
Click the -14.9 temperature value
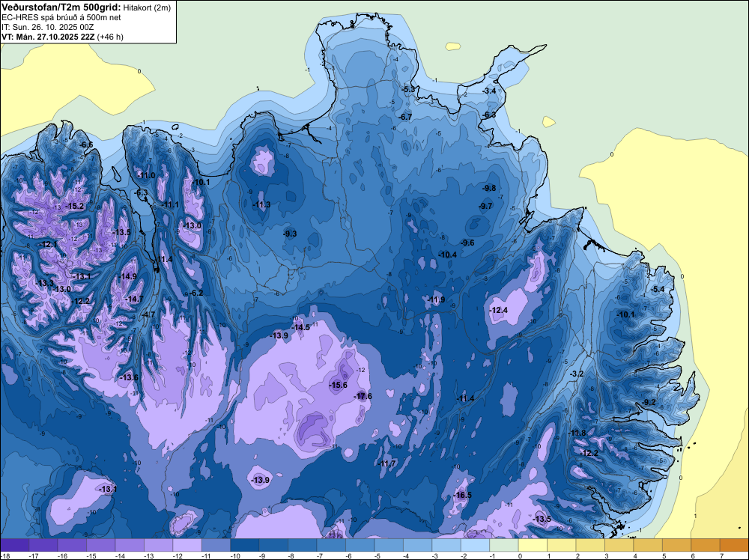point(128,276)
